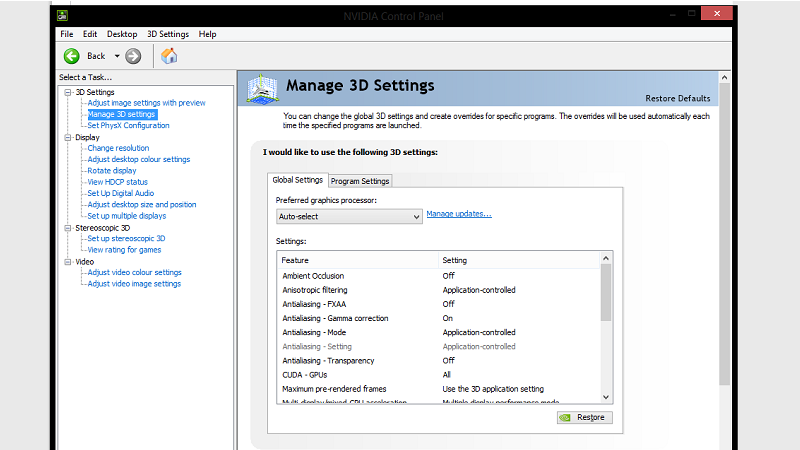Click the Home icon in toolbar
Viewport: 800px width, 450px height.
coord(169,56)
